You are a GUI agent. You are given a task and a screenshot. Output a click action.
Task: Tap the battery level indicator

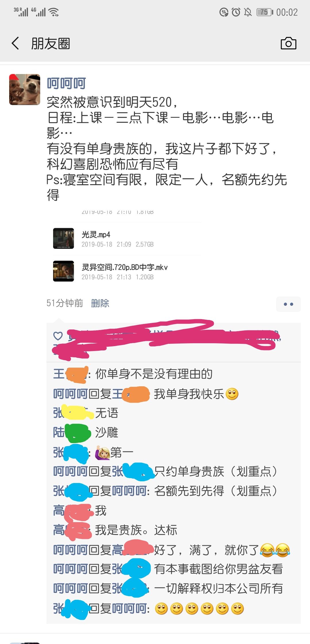[x=264, y=12]
